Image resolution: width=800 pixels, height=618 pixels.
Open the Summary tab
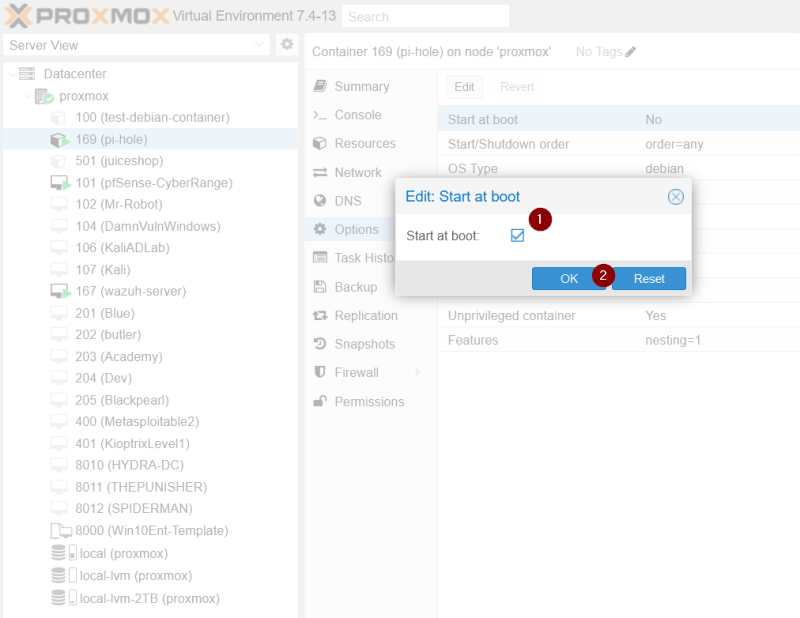[361, 86]
